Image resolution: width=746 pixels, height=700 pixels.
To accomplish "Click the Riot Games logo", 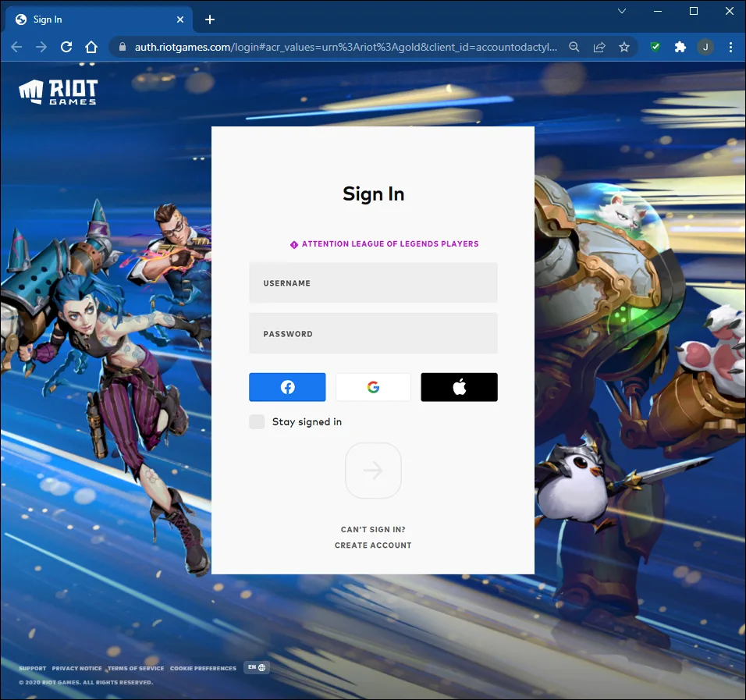I will tap(58, 92).
